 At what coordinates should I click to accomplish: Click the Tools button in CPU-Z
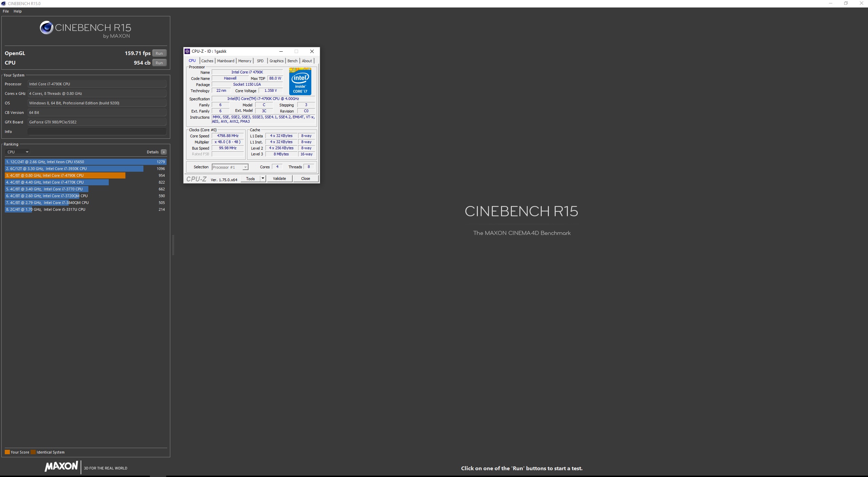[x=250, y=178]
